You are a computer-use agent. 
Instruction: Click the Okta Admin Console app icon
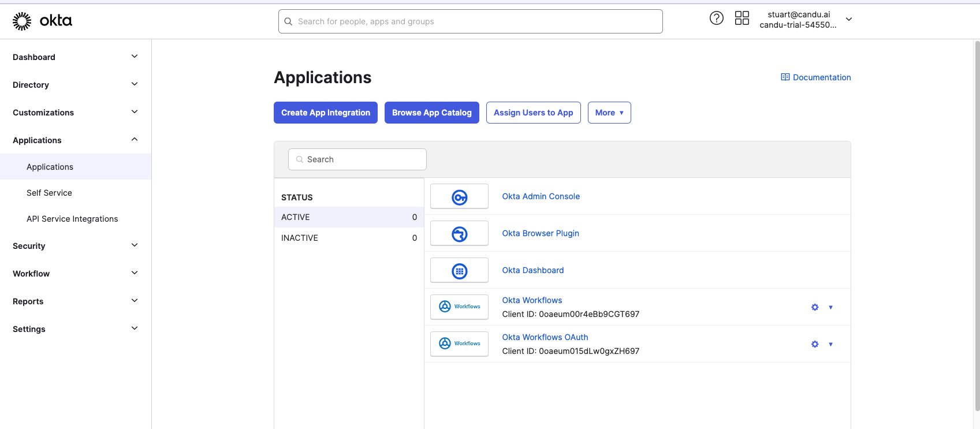[x=459, y=196]
